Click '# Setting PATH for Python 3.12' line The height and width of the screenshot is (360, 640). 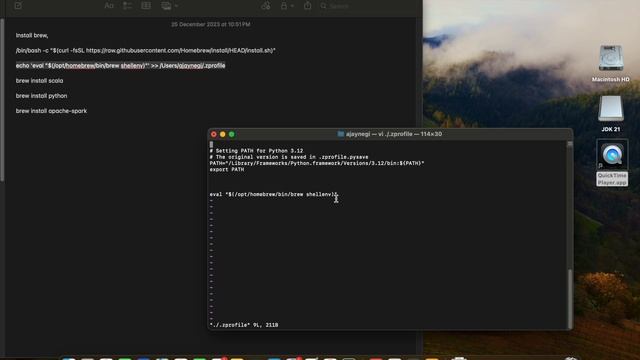click(x=256, y=151)
